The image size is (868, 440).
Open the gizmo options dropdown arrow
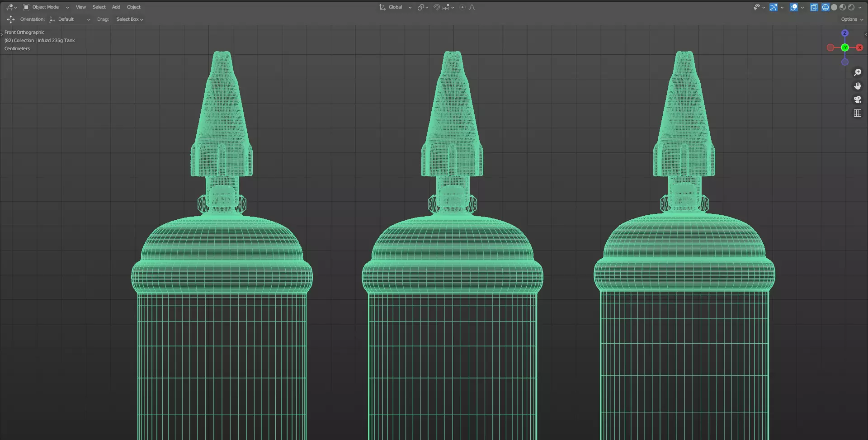[x=782, y=7]
